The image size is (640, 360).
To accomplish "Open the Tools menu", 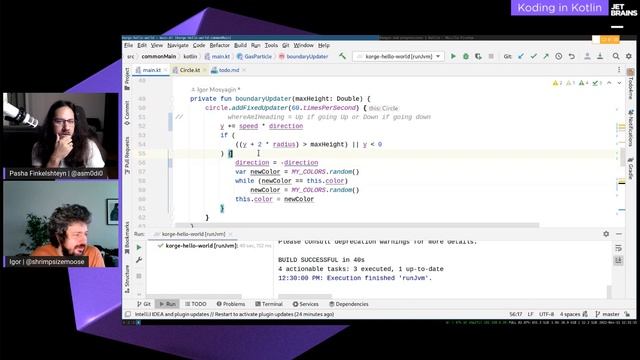I will pyautogui.click(x=271, y=45).
